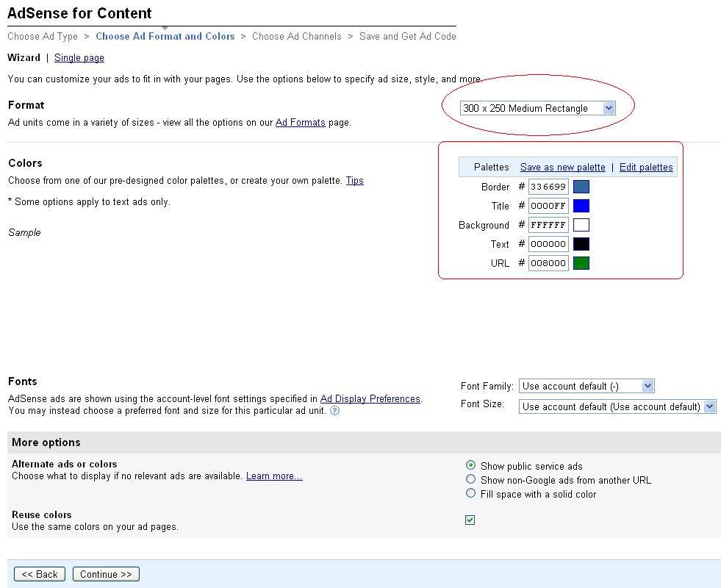Click the Text hex field 000000

pos(548,244)
